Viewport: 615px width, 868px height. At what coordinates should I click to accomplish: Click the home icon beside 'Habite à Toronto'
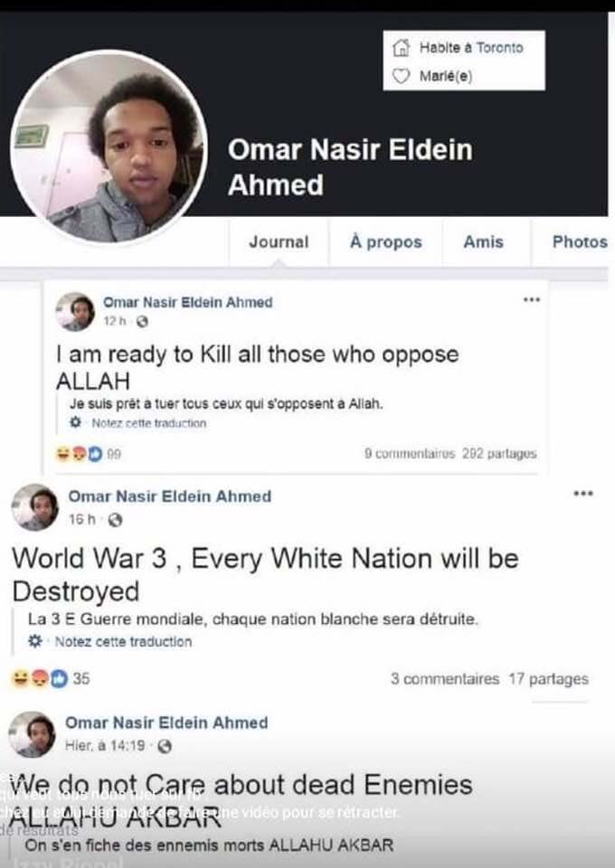[401, 48]
